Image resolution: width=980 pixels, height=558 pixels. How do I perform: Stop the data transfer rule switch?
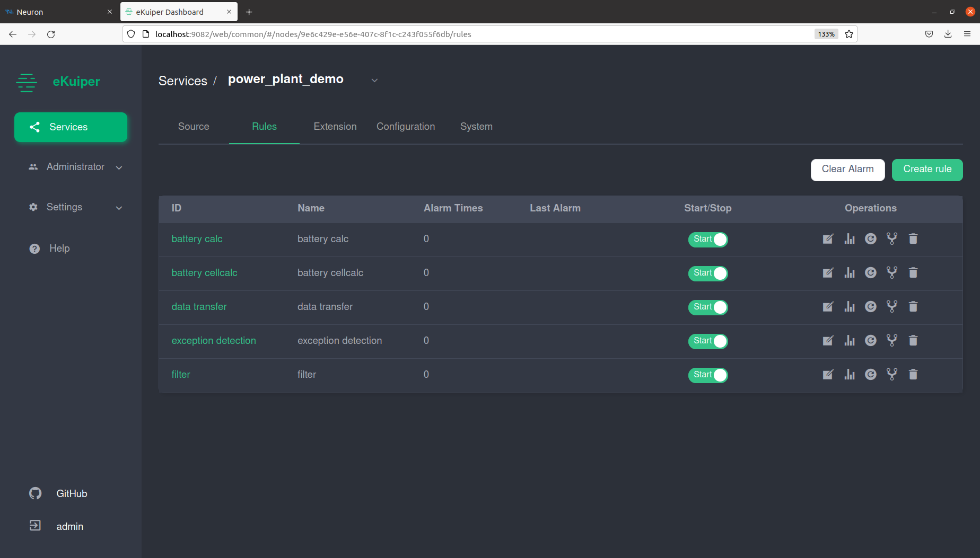[708, 307]
